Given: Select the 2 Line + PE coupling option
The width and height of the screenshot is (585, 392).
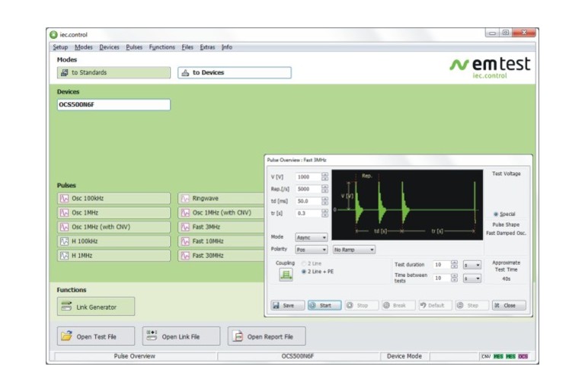Looking at the screenshot, I should pos(305,271).
